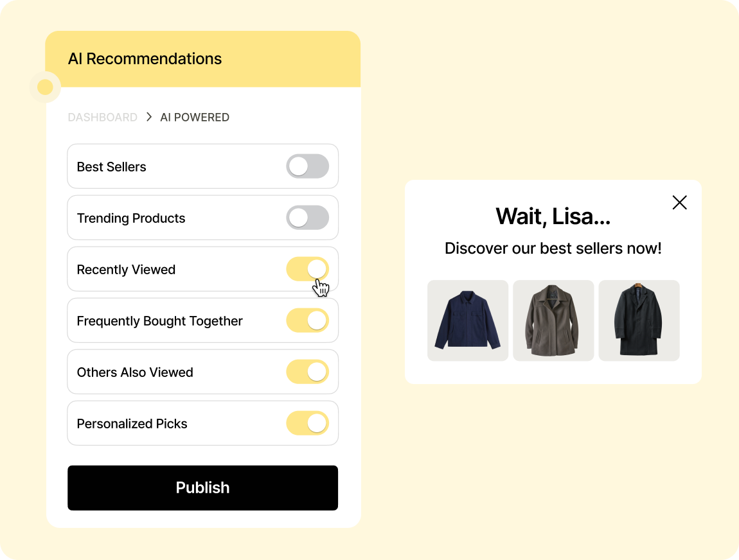Screen dimensions: 739x560
Task: Turn on Trending Products switch
Action: [x=307, y=218]
